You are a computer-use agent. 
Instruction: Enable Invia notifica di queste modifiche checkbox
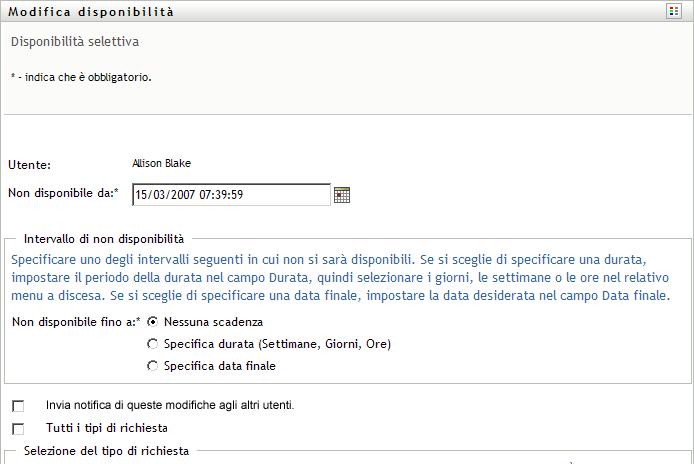pyautogui.click(x=18, y=406)
